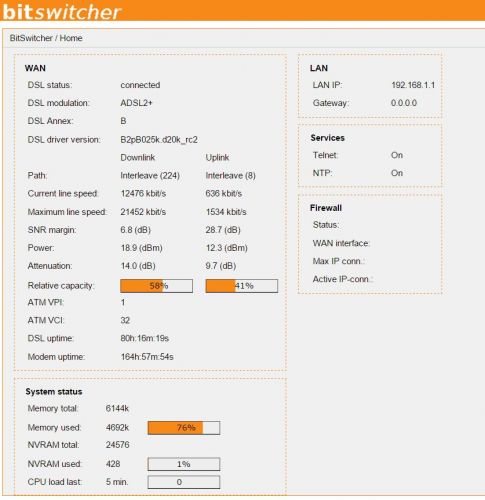This screenshot has width=485, height=500.
Task: Click SNR margin value '28.7 (dB)'
Action: coord(223,230)
